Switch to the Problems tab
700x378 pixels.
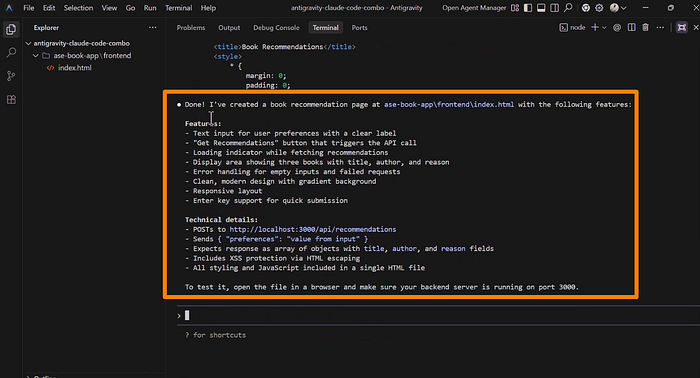click(191, 28)
